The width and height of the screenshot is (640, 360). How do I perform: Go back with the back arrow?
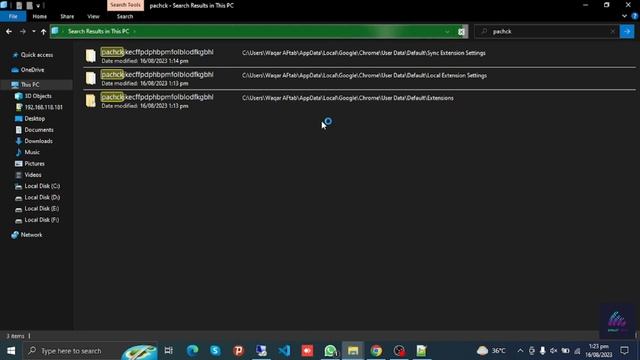9,31
